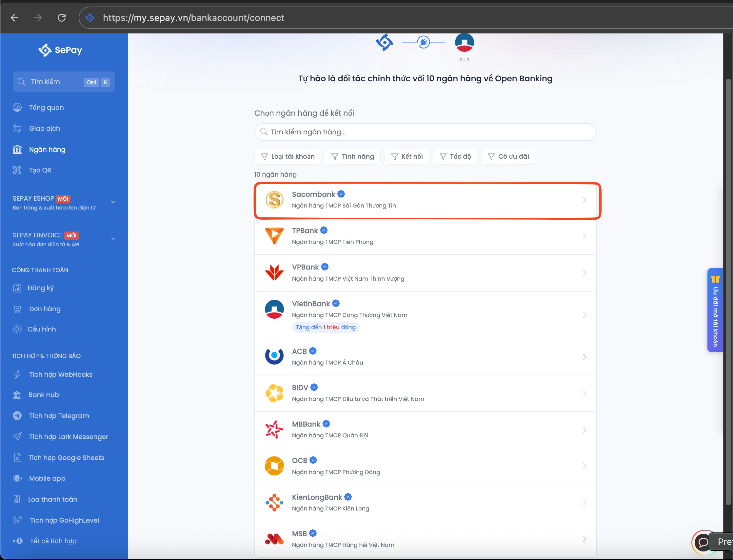
Task: Expand the SEPAY ESHOP section chevron
Action: (113, 202)
